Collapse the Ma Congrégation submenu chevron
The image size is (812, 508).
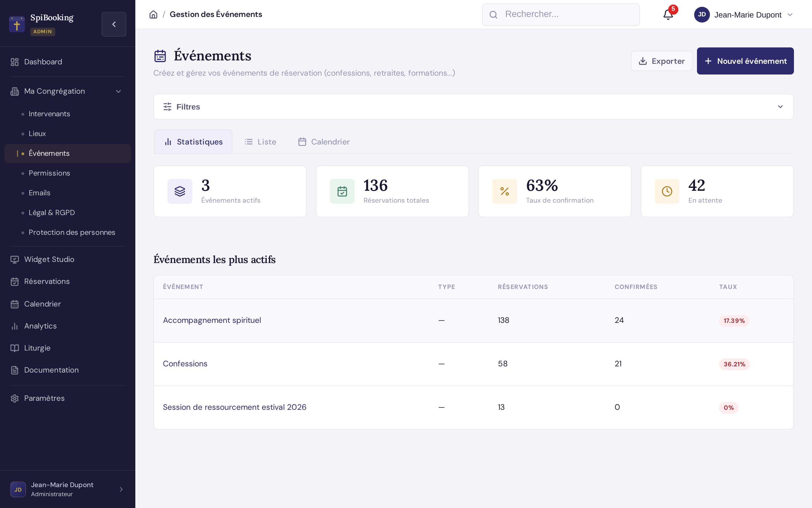pyautogui.click(x=118, y=91)
